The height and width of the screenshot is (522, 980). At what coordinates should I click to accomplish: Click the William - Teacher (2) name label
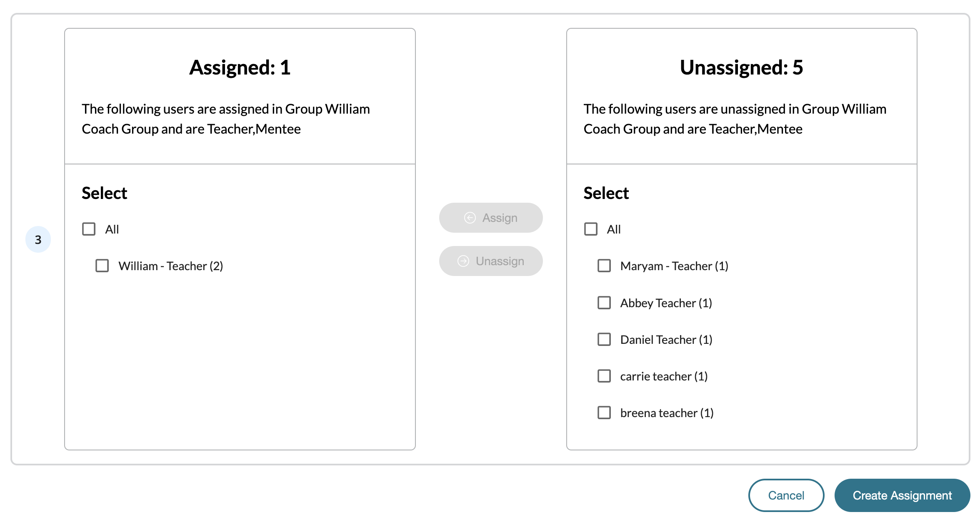[170, 266]
